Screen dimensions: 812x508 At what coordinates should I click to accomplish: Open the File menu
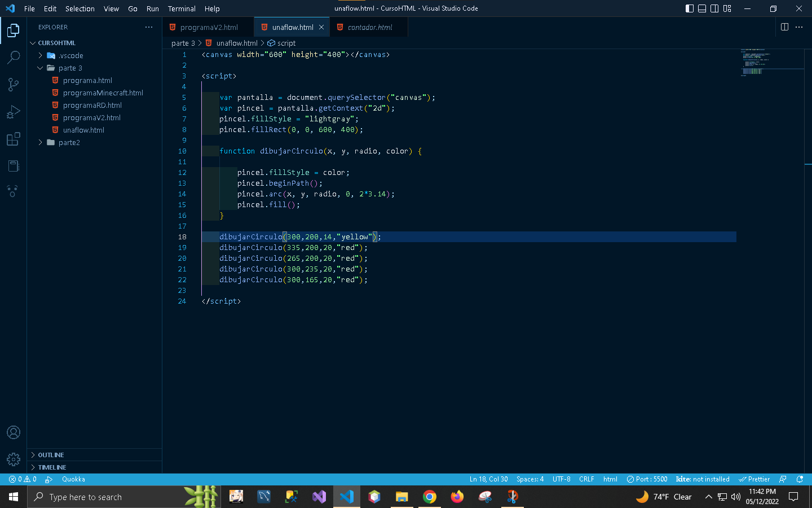(29, 8)
